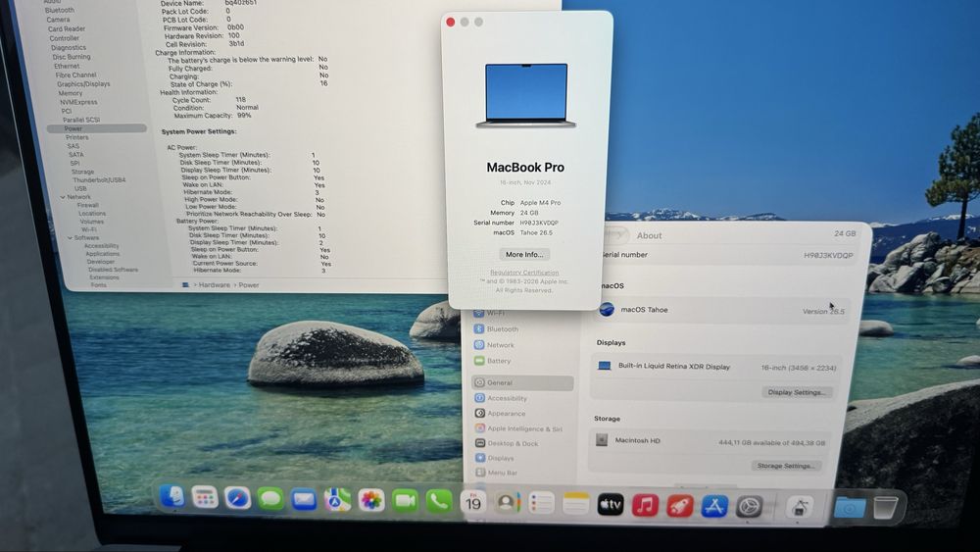This screenshot has height=552, width=980.
Task: Collapse the Network section in System Information
Action: 63,197
